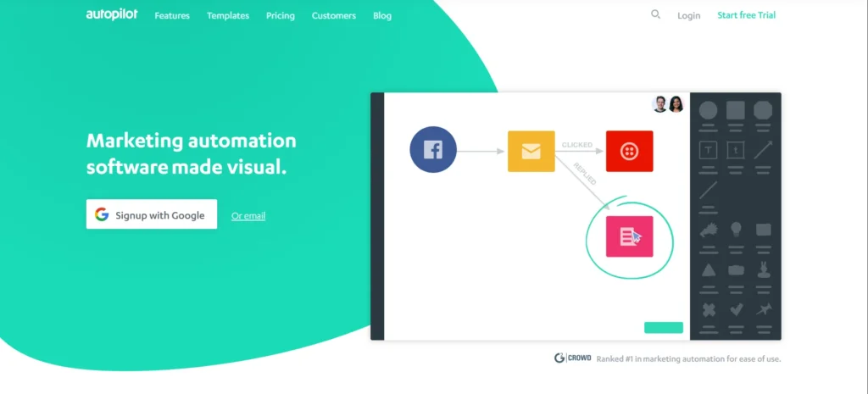Open the search magnifier icon

(x=655, y=14)
